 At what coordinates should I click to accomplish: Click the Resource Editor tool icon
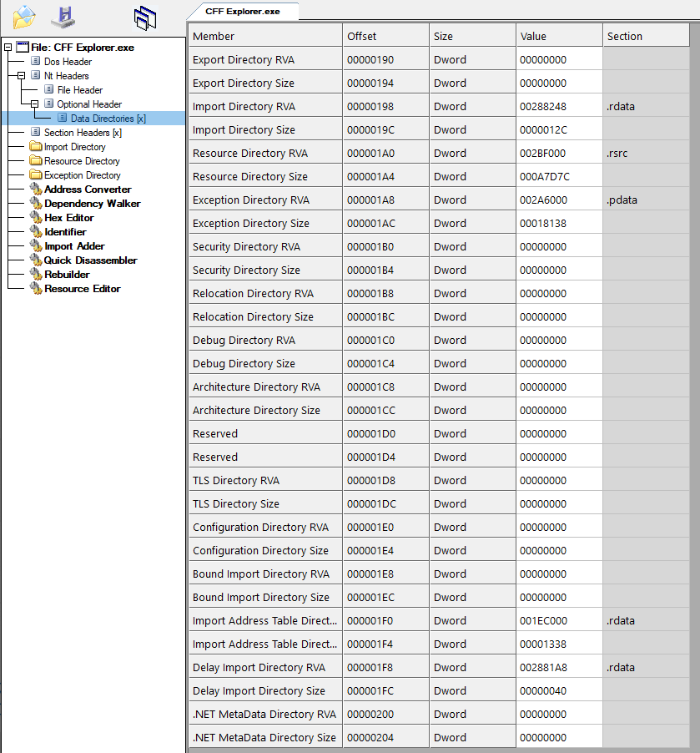(36, 288)
